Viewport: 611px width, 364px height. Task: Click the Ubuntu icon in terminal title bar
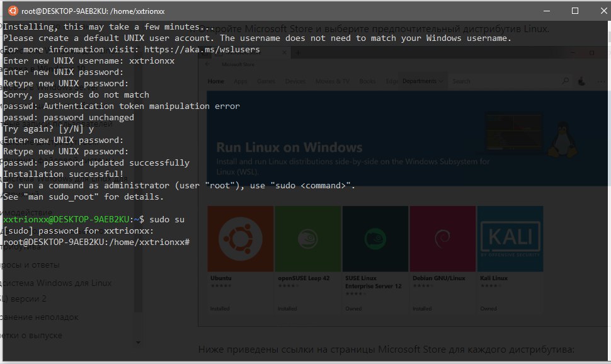pyautogui.click(x=13, y=11)
